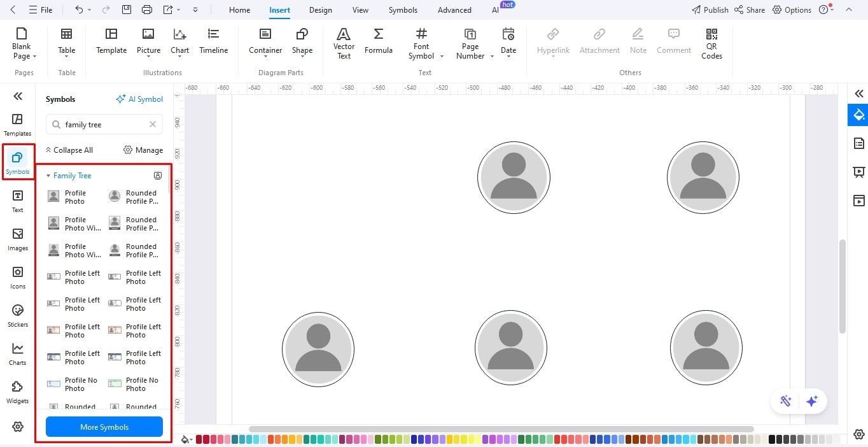Switch to the Stickers panel
868x447 pixels.
[x=17, y=315]
